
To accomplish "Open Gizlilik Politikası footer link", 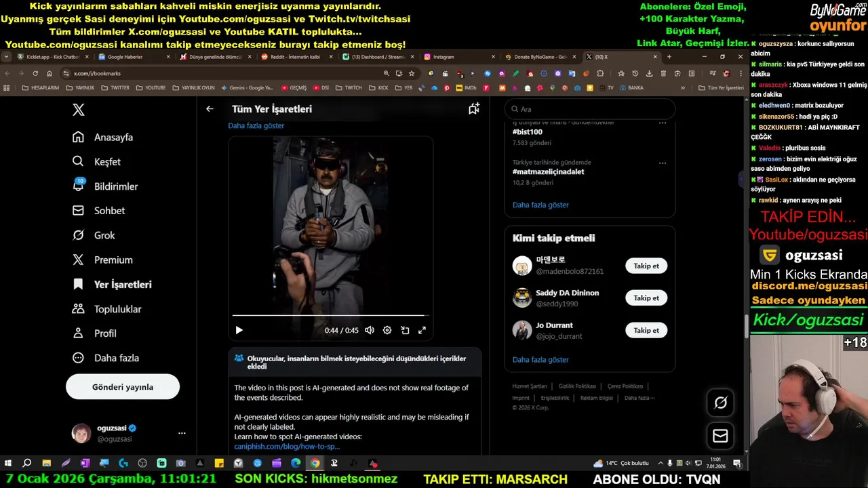I will pyautogui.click(x=577, y=386).
